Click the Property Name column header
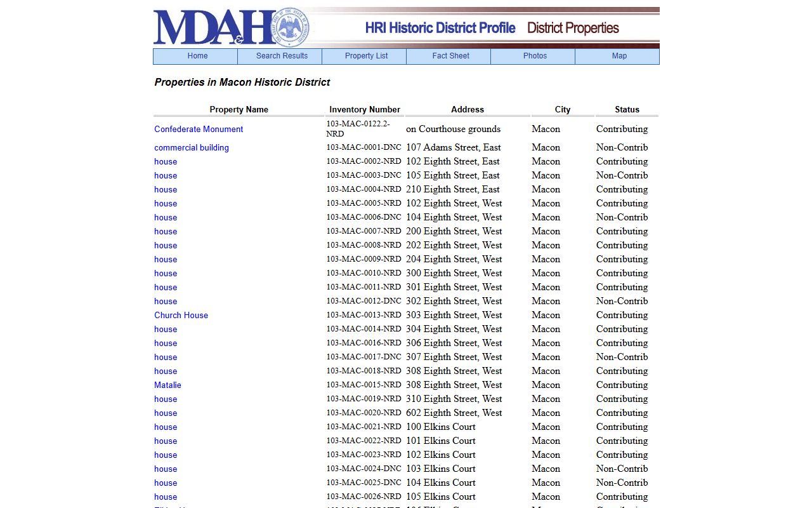 (x=239, y=109)
